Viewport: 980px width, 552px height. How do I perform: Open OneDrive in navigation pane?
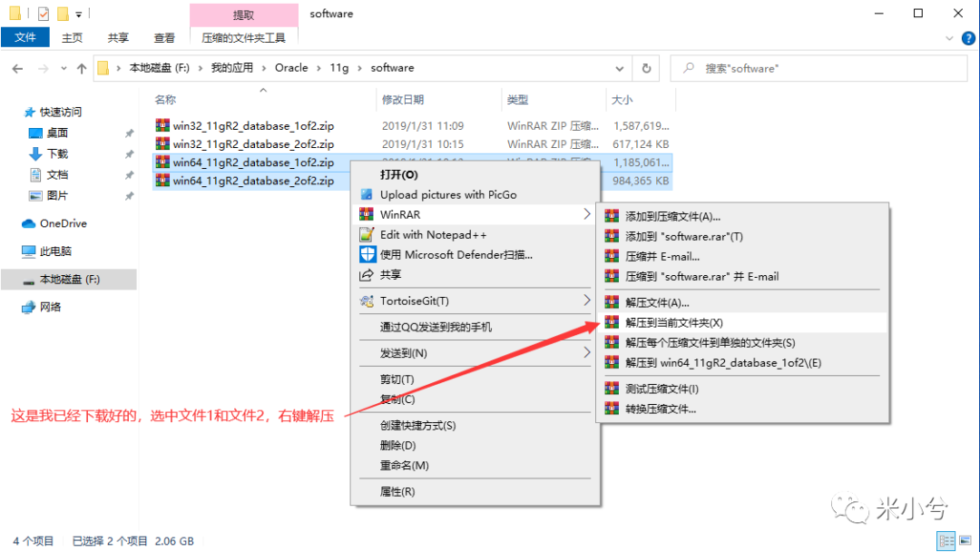[64, 223]
